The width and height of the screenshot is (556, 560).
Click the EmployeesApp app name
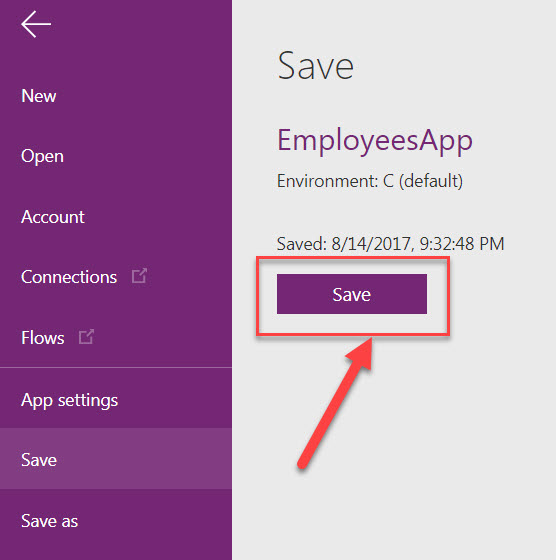(x=375, y=141)
